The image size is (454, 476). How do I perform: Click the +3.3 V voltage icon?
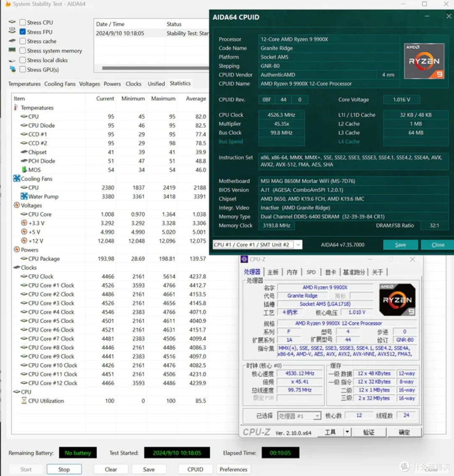24,223
